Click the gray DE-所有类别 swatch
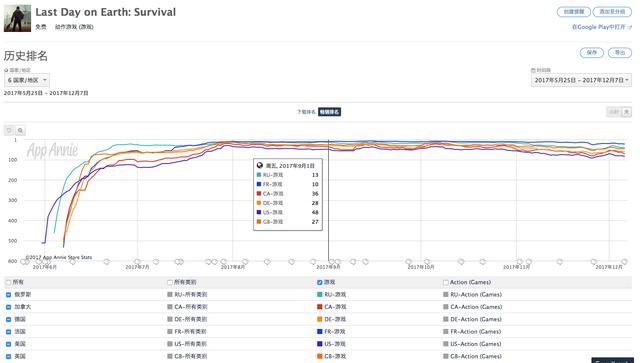640x363 pixels. coord(170,319)
